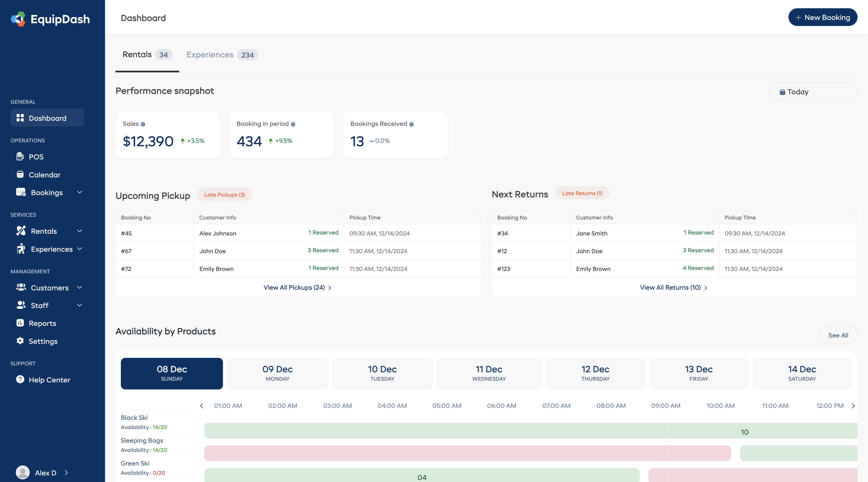Click the POS register icon
This screenshot has width=868, height=482.
(x=20, y=156)
